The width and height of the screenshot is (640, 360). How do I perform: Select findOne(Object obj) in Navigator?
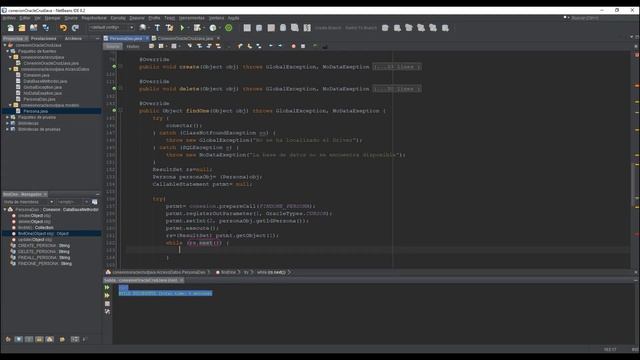[43, 233]
